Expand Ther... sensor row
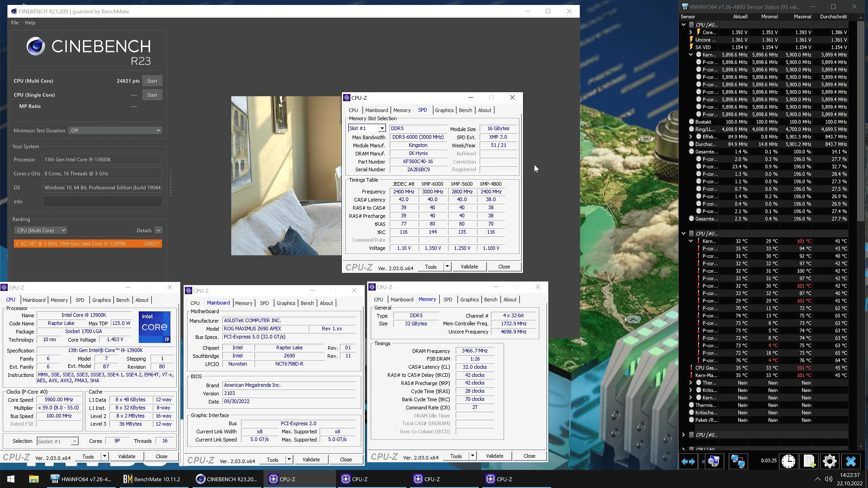 click(x=691, y=383)
